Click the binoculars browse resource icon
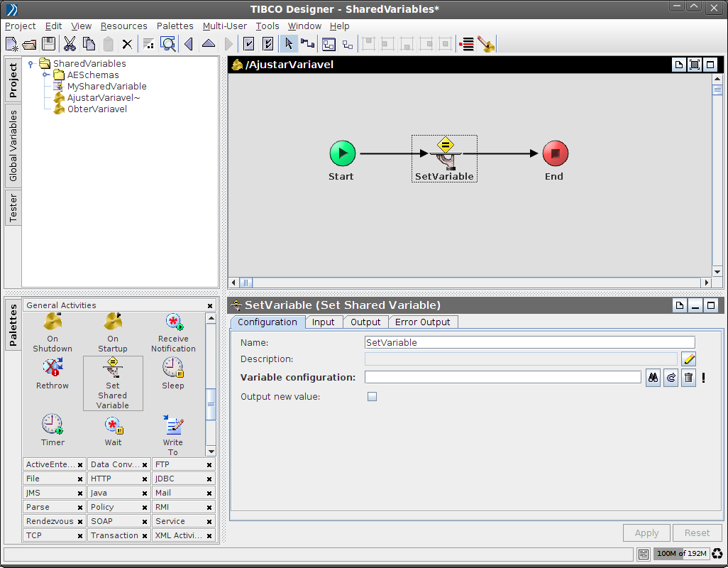Image resolution: width=728 pixels, height=568 pixels. tap(653, 378)
